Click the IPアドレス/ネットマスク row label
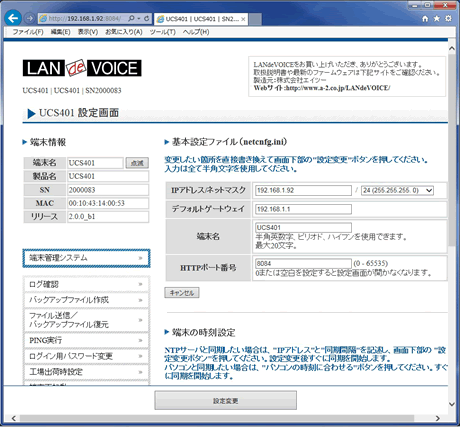The height and width of the screenshot is (427, 460). (x=208, y=190)
